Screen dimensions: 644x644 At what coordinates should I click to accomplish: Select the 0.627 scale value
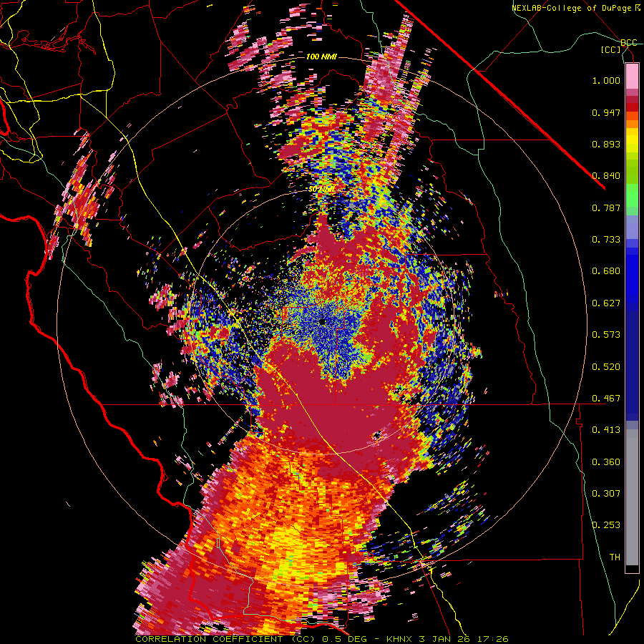[606, 303]
